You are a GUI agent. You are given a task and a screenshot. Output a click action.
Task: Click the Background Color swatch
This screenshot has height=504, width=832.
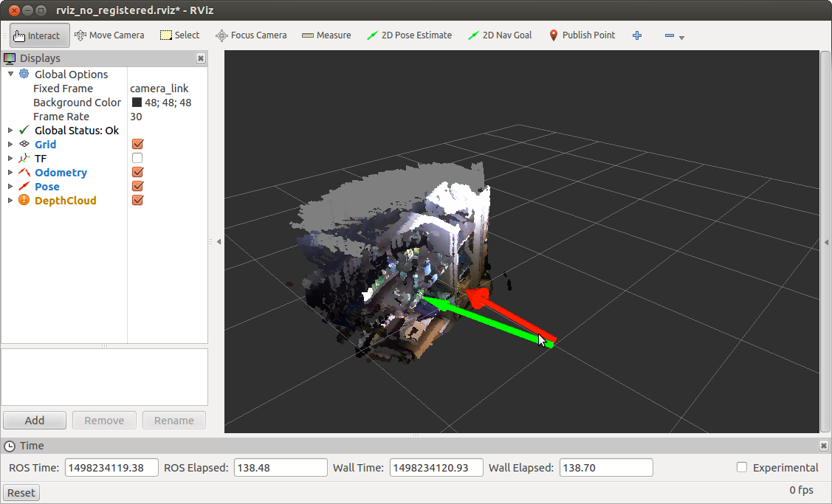(x=137, y=103)
